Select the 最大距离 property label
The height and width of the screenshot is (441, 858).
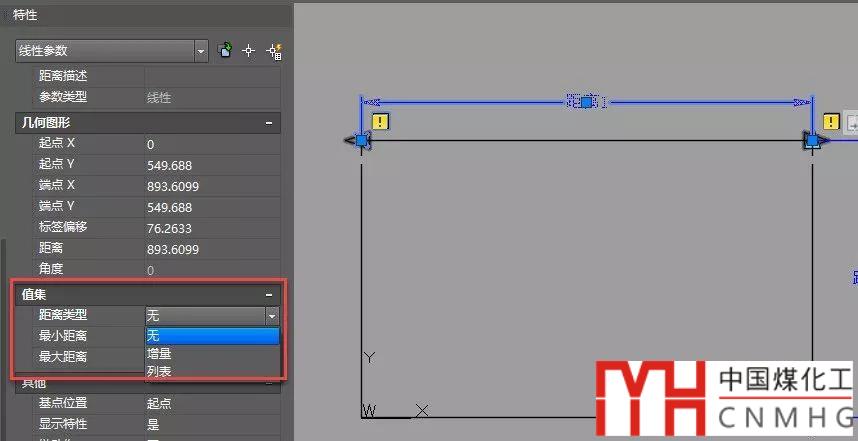(x=63, y=357)
